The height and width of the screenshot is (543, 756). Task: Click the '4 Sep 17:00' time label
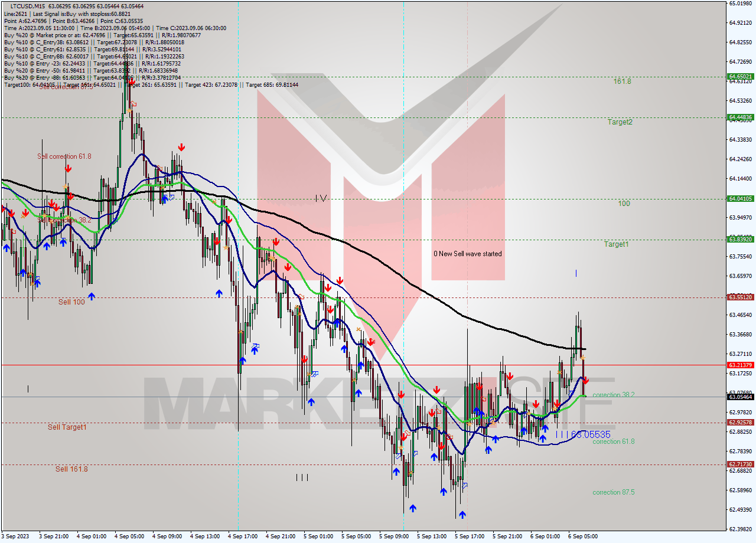(242, 537)
